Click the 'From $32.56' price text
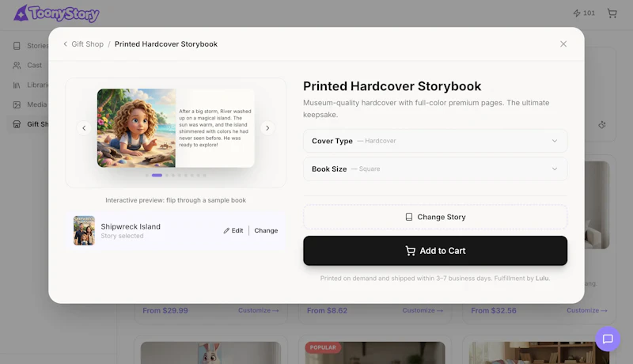This screenshot has width=633, height=364. pos(494,310)
